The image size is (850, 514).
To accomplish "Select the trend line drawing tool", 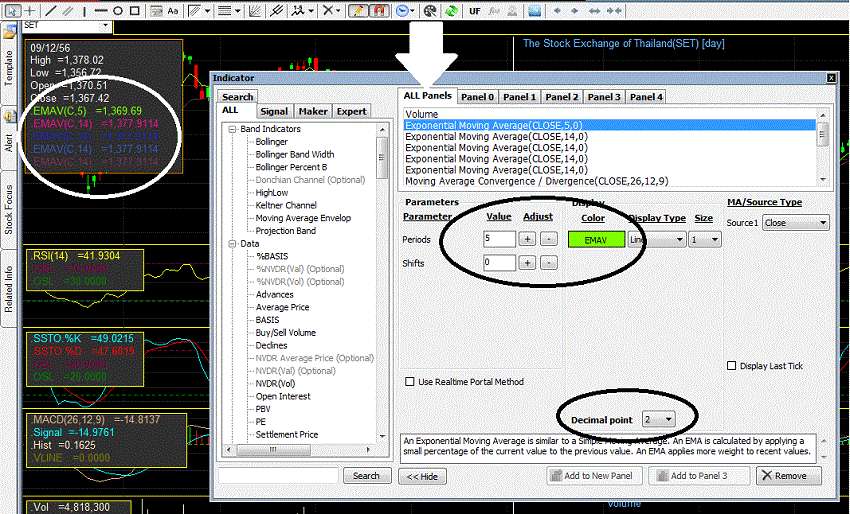I will point(50,10).
